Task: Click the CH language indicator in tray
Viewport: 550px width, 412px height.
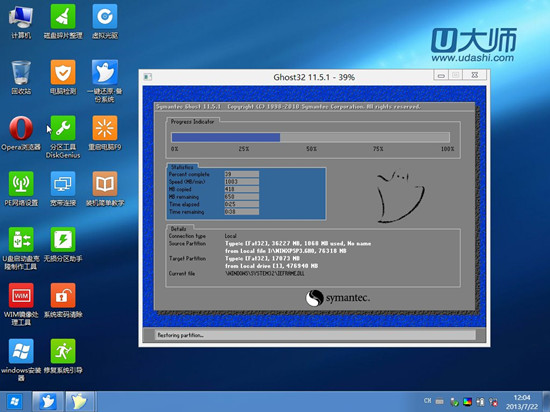Action: 427,400
